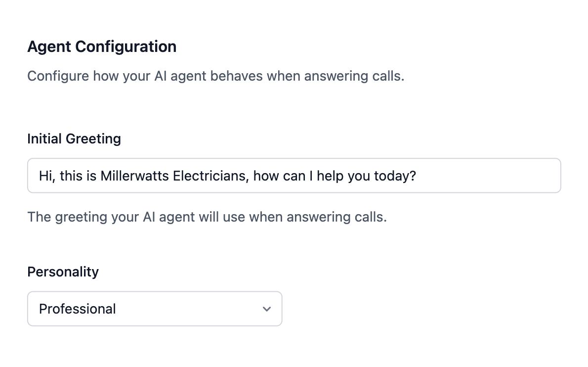Screen dimensions: 588x367
Task: Place cursor after "today?" in greeting
Action: 418,176
